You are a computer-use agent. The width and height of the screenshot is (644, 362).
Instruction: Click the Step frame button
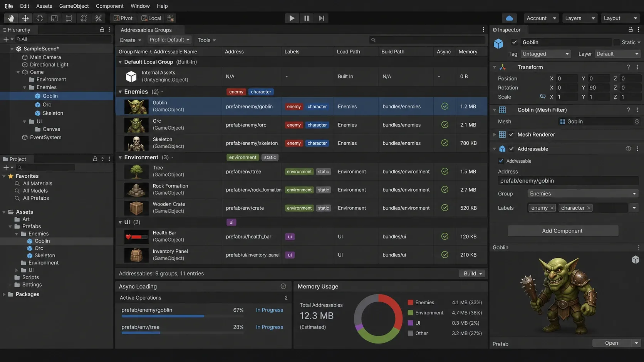[321, 18]
